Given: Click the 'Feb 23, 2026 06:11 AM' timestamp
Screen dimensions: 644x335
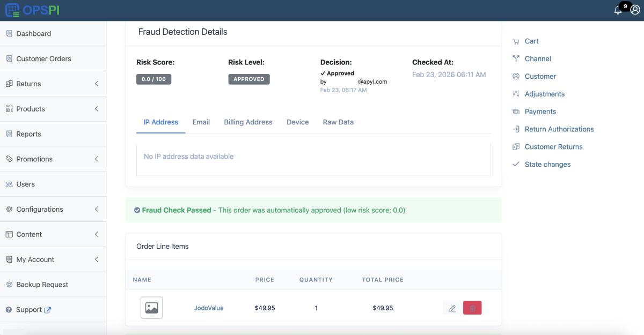Looking at the screenshot, I should tap(449, 75).
